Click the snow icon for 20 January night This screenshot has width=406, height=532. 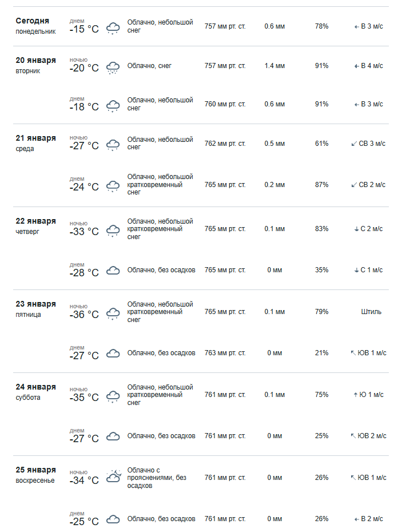(x=113, y=67)
